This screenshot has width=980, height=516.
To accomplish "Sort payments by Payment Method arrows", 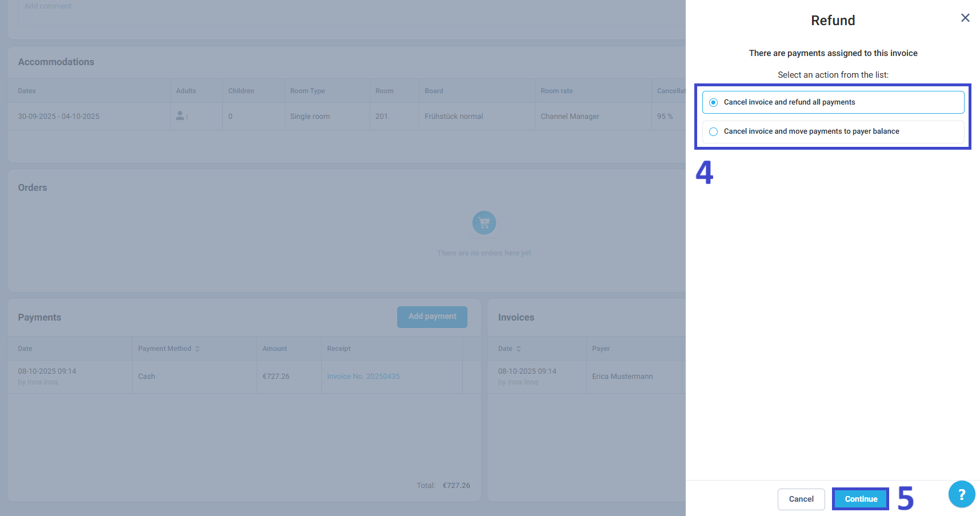I will tap(197, 349).
